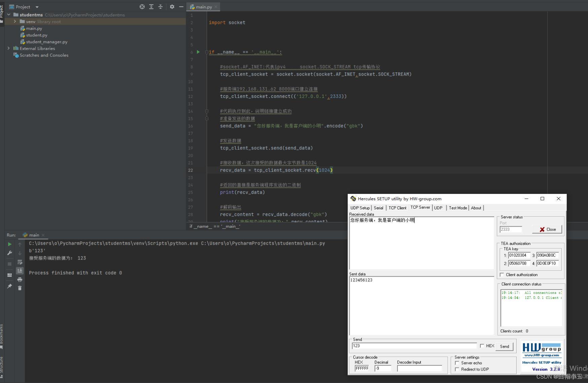
Task: Open the Project view dropdown
Action: [x=37, y=7]
